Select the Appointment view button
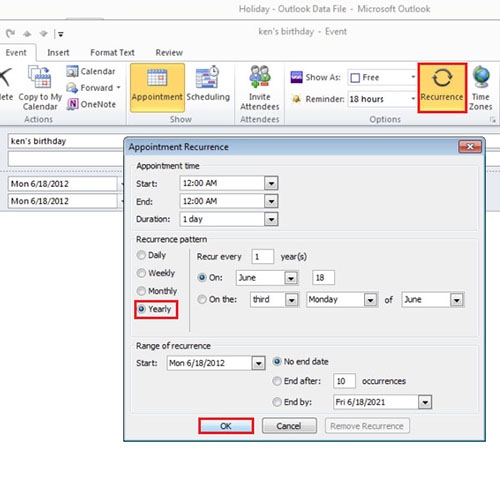The width and height of the screenshot is (500, 500). 157,87
